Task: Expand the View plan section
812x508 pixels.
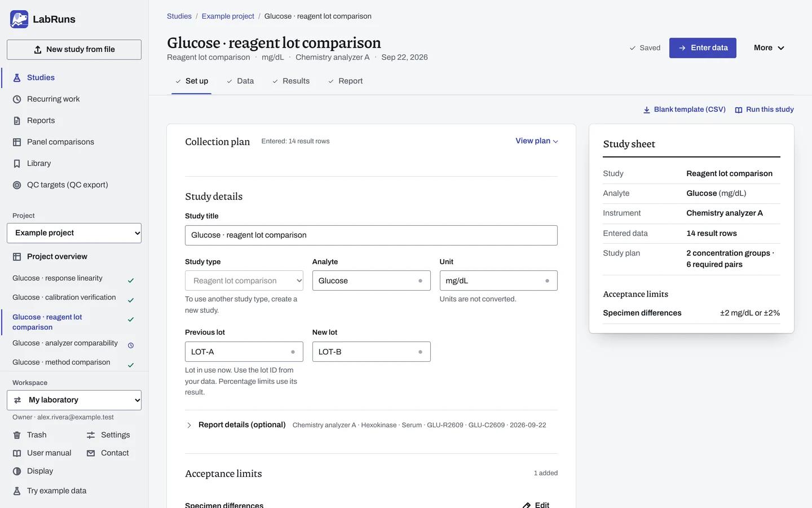Action: 537,141
